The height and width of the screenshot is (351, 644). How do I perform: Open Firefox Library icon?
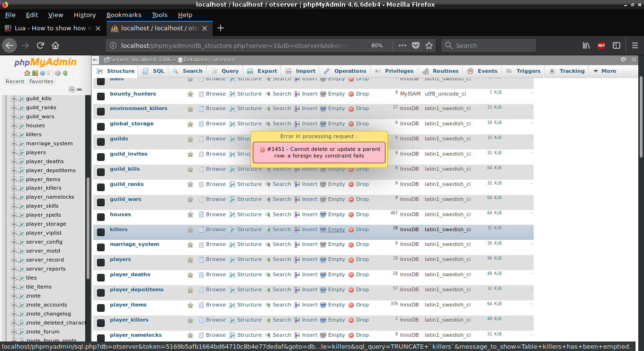click(x=586, y=45)
